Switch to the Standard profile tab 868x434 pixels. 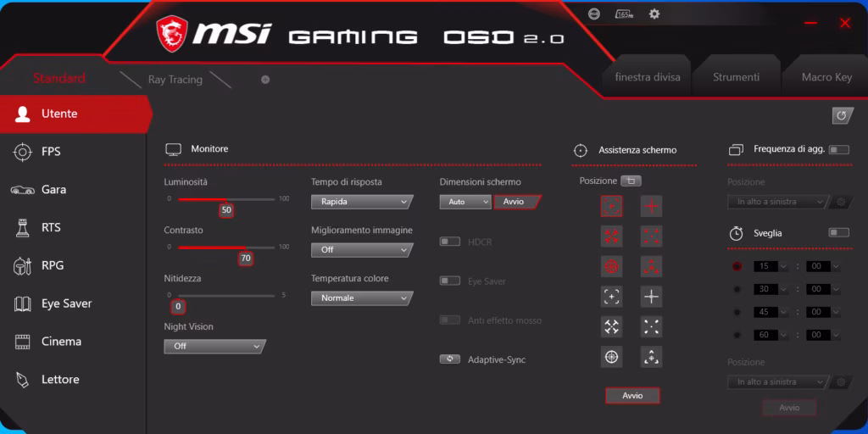click(59, 78)
